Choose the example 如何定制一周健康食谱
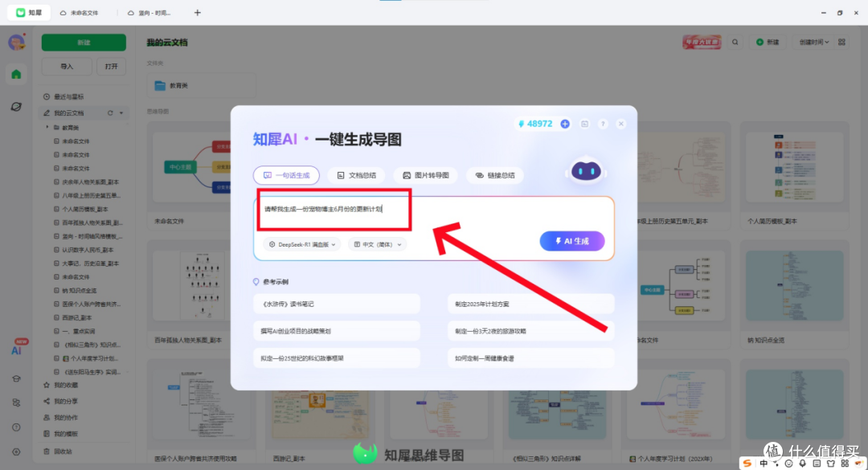 coord(531,358)
